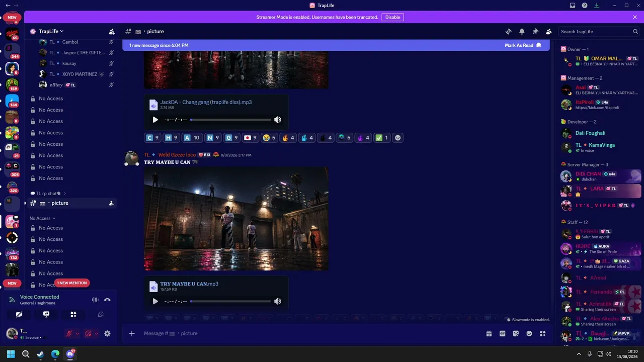Toggle microphone mute in user panel
Image resolution: width=644 pixels, height=362 pixels.
click(69, 333)
